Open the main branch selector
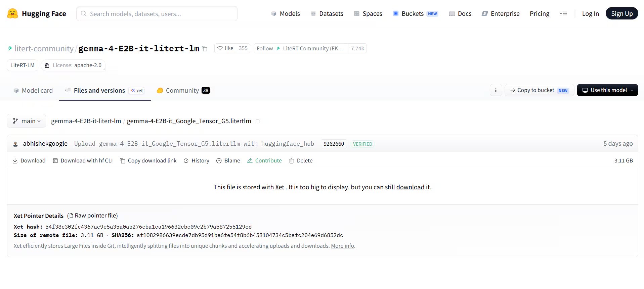Image resolution: width=644 pixels, height=289 pixels. tap(26, 121)
